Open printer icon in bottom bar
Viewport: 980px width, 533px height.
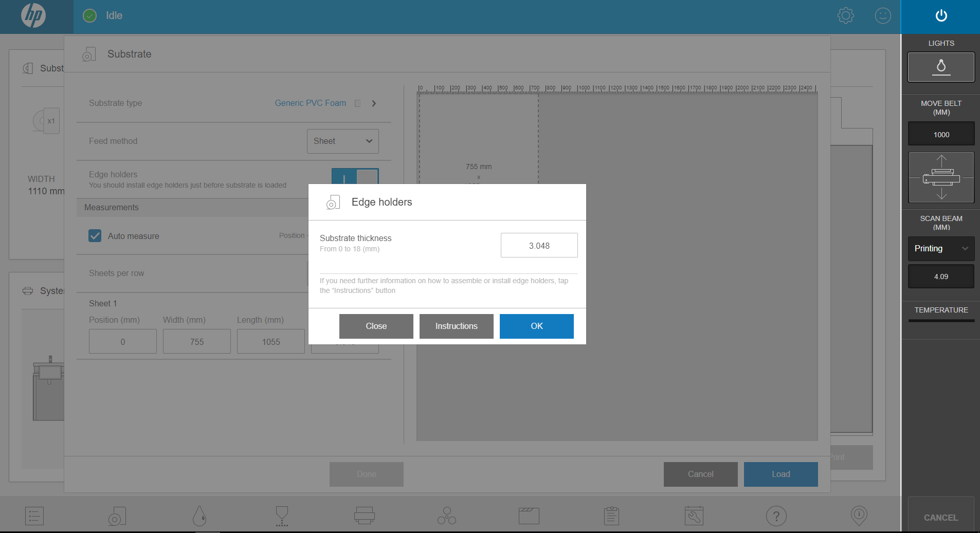click(x=365, y=516)
